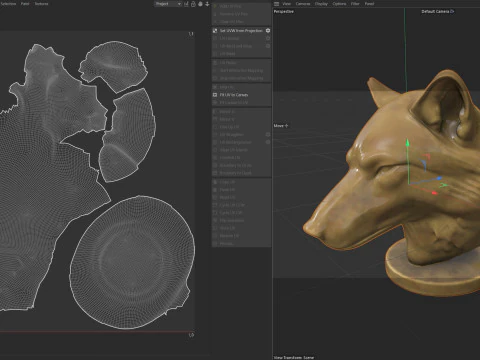Open the Paint menu
480x360 pixels.
pos(25,4)
